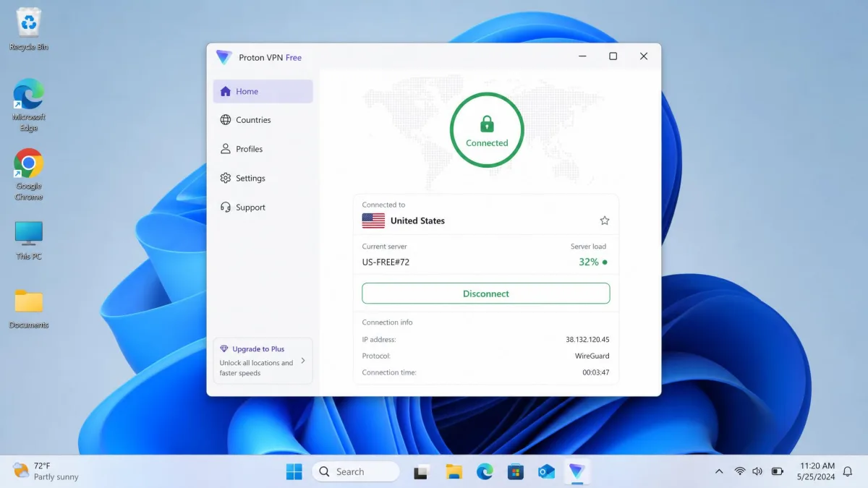Open Microsoft Edge from taskbar
The image size is (868, 488).
[x=485, y=472]
